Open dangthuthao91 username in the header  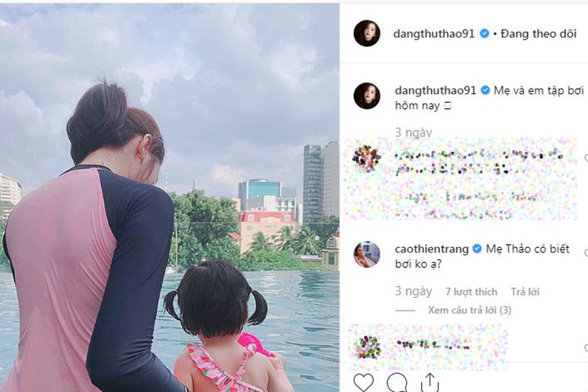click(x=434, y=34)
